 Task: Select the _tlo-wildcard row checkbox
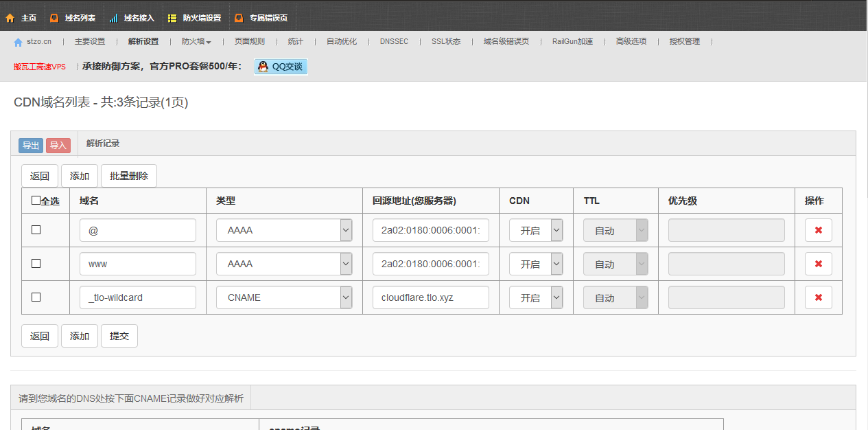tap(36, 297)
